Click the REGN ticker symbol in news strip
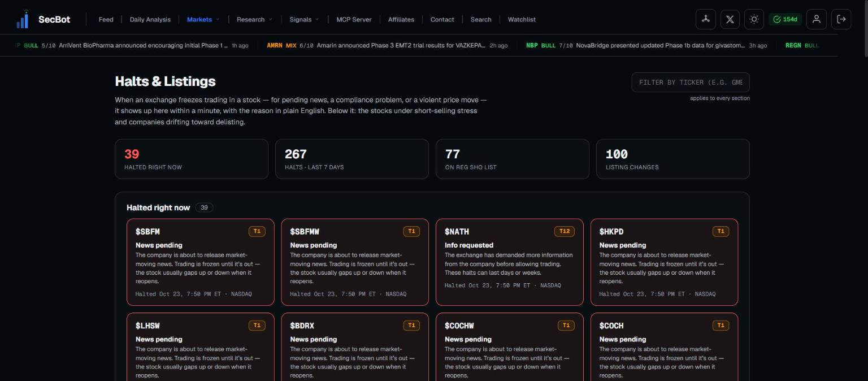 pos(793,45)
